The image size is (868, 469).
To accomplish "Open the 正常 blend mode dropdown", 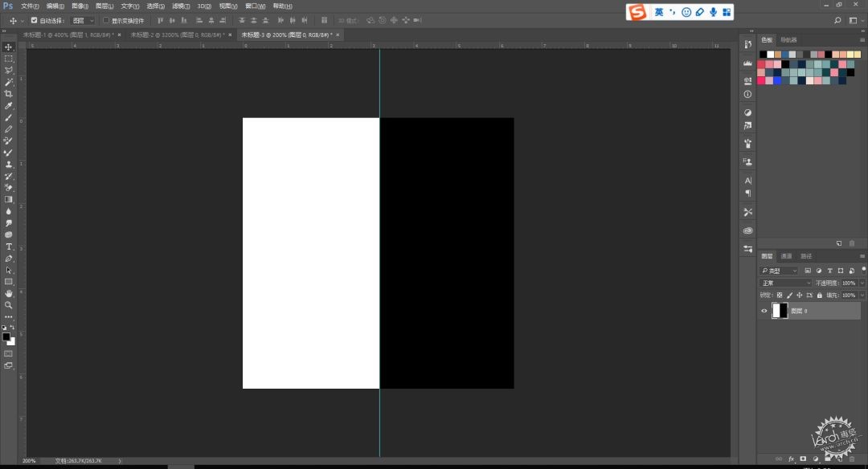I will 786,283.
